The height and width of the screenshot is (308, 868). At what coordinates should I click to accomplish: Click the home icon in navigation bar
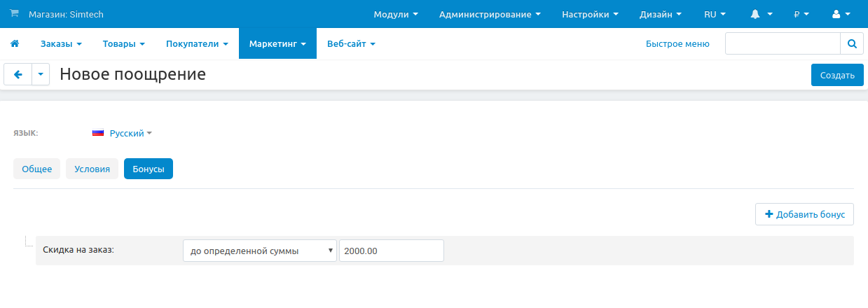point(14,43)
